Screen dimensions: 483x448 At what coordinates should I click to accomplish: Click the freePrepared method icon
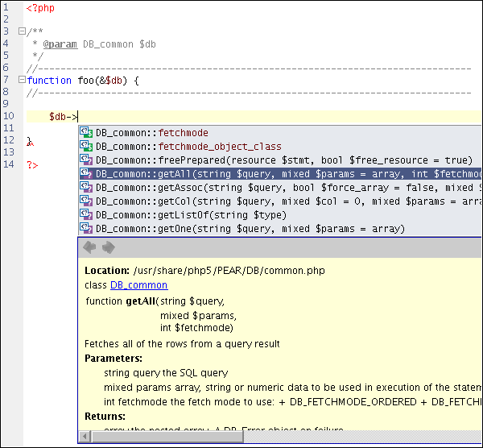click(x=86, y=160)
